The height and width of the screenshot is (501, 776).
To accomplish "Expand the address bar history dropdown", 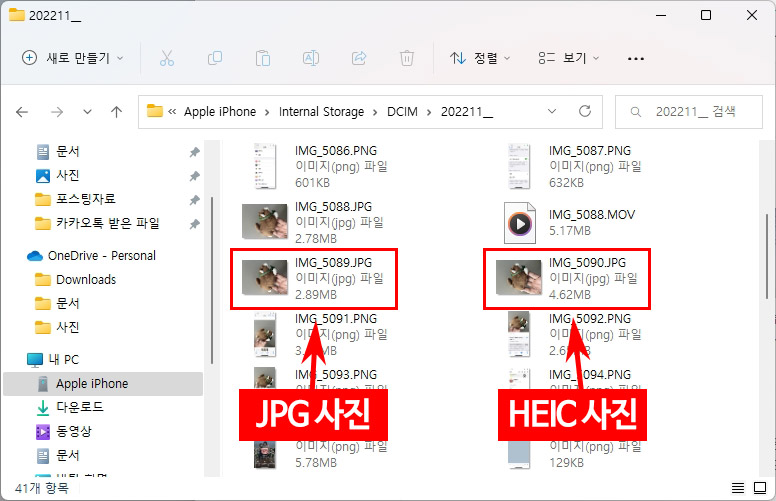I will (x=552, y=112).
